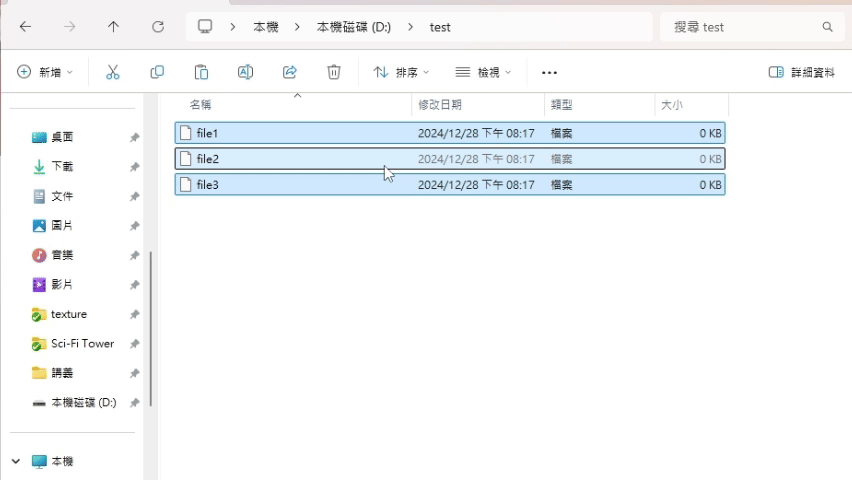Open the See more ellipsis menu
The height and width of the screenshot is (480, 852).
pos(549,72)
